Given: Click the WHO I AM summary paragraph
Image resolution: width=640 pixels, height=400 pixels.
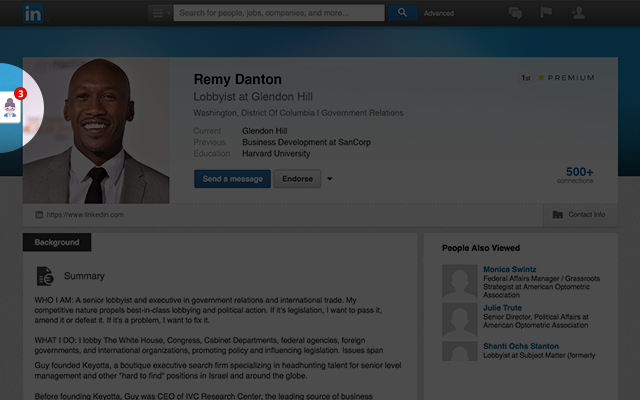Looking at the screenshot, I should click(208, 310).
